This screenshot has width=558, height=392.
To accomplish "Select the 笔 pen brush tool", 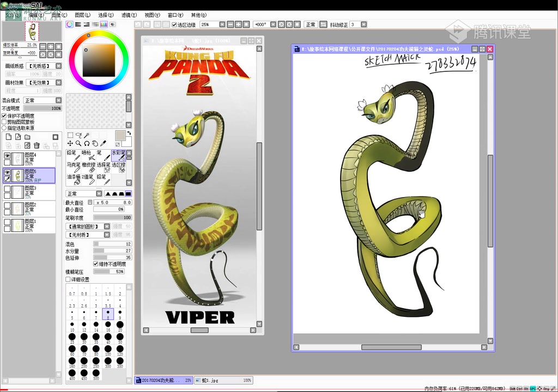I will coord(103,156).
